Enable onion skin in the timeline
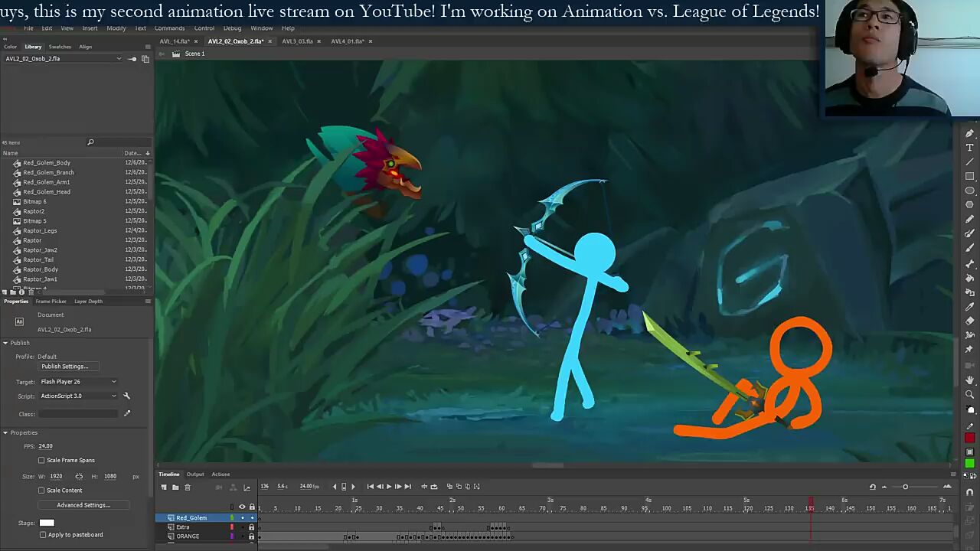This screenshot has height=551, width=980. click(x=449, y=486)
